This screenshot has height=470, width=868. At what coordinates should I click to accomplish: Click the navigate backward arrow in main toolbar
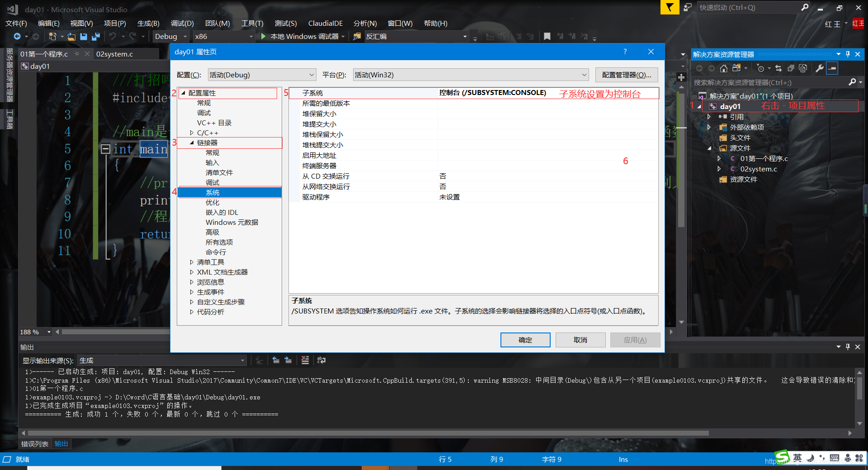pyautogui.click(x=17, y=37)
